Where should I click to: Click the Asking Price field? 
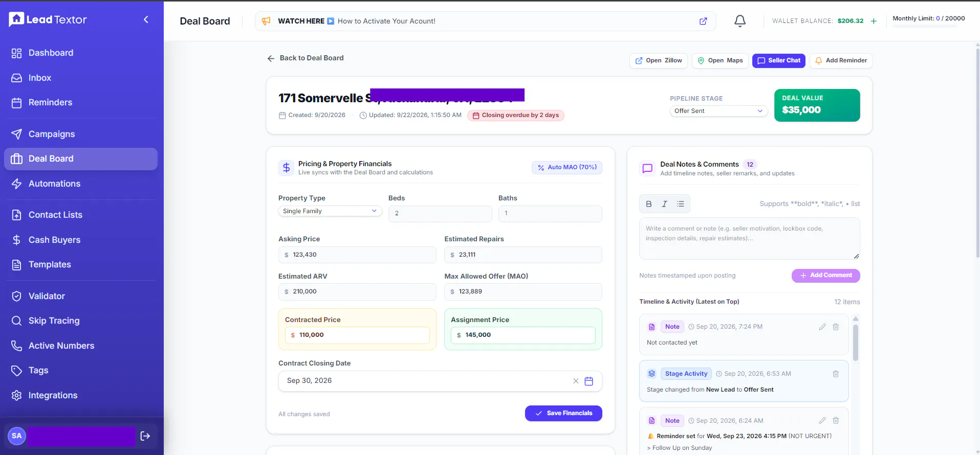point(357,255)
